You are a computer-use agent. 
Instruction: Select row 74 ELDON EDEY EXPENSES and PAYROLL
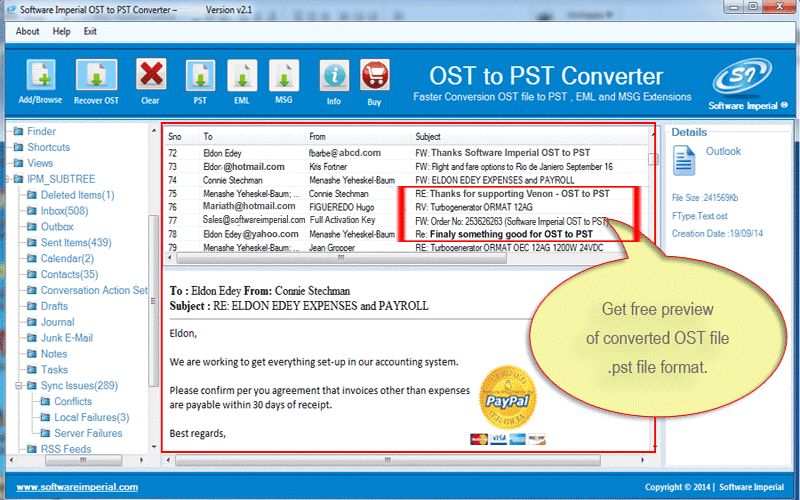point(406,180)
